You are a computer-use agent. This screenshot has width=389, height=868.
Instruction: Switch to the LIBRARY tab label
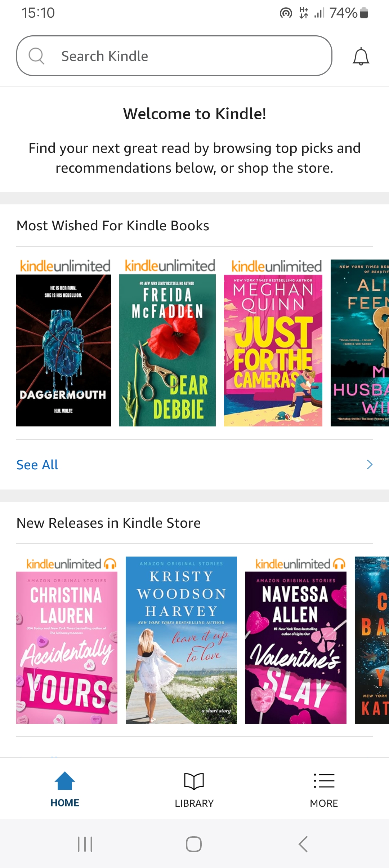pyautogui.click(x=194, y=803)
